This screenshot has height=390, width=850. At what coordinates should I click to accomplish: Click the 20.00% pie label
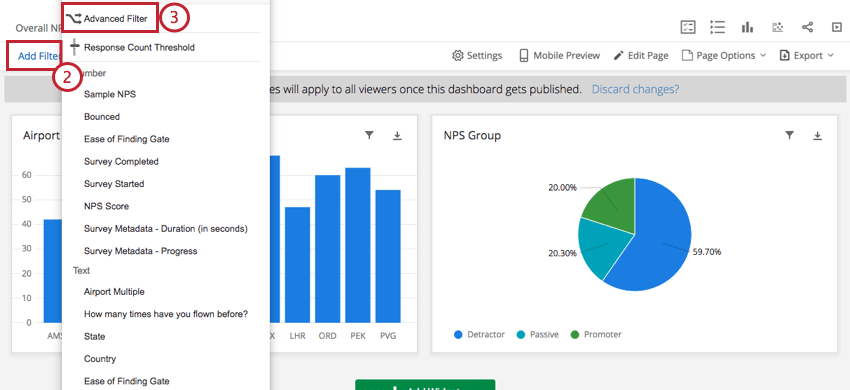coord(562,187)
